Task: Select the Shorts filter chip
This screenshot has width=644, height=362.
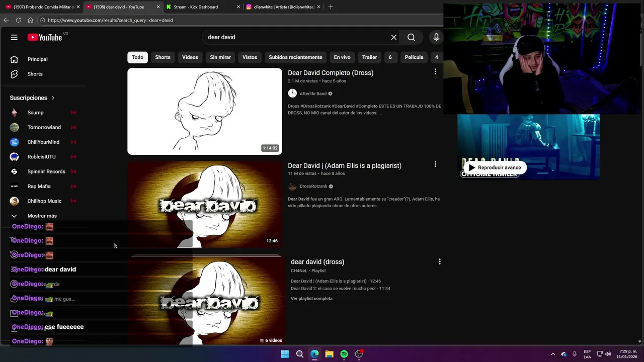Action: [163, 57]
